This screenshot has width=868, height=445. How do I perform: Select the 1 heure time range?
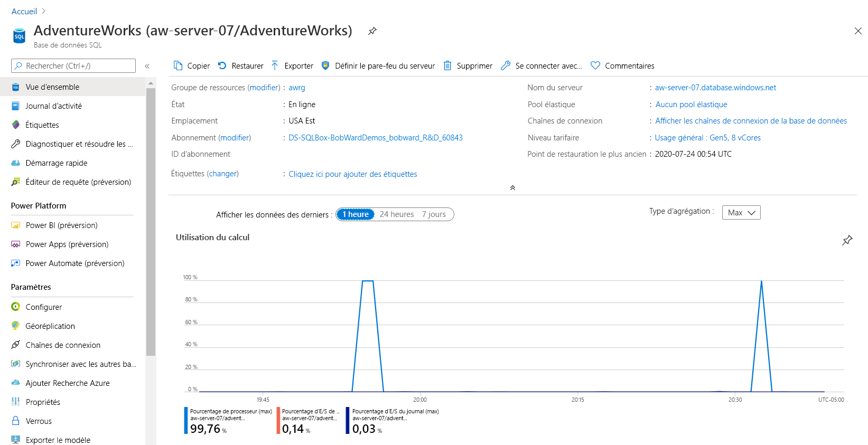356,214
